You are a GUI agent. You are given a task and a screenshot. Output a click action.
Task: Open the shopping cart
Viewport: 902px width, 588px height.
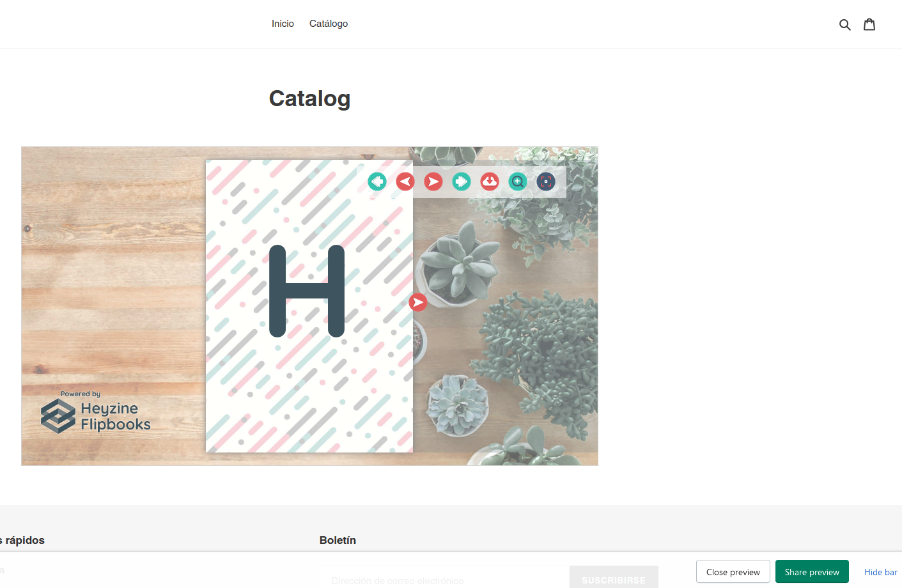(x=869, y=24)
